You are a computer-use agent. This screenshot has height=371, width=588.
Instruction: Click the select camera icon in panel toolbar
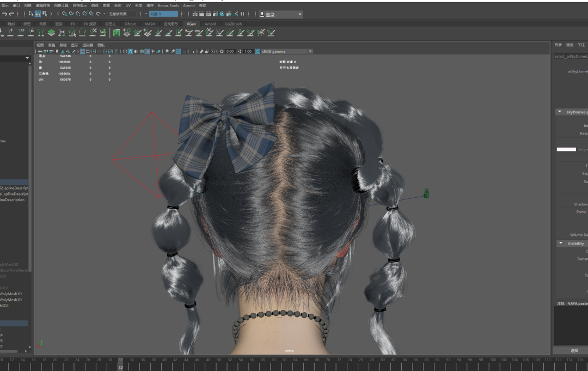(40, 51)
